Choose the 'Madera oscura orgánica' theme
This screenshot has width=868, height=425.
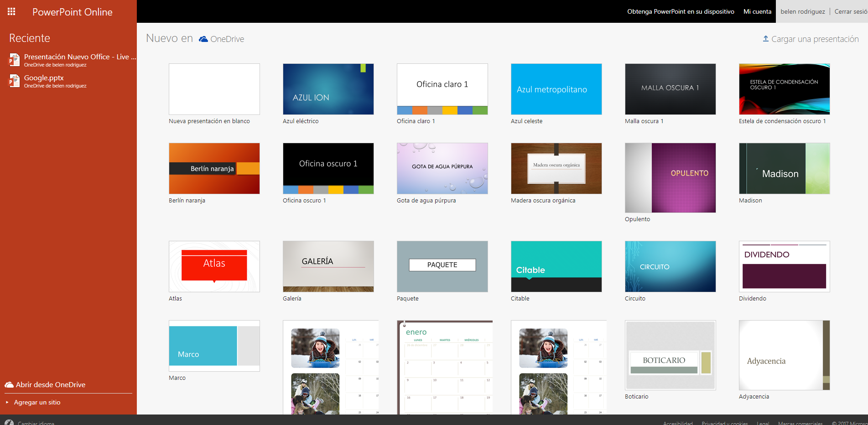point(556,168)
